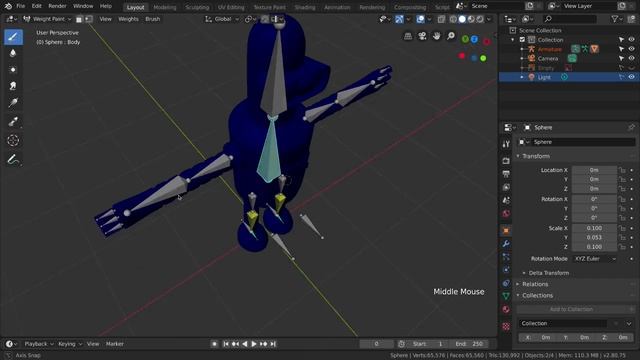Uncheck the Collection exclude checkbox
Screen dimensions: 640x360
[522, 40]
